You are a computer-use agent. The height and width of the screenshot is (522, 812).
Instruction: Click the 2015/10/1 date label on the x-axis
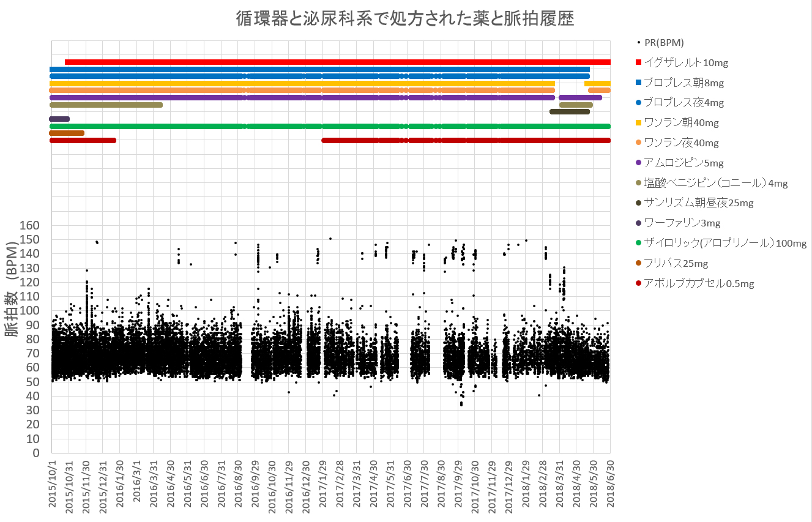tap(53, 486)
